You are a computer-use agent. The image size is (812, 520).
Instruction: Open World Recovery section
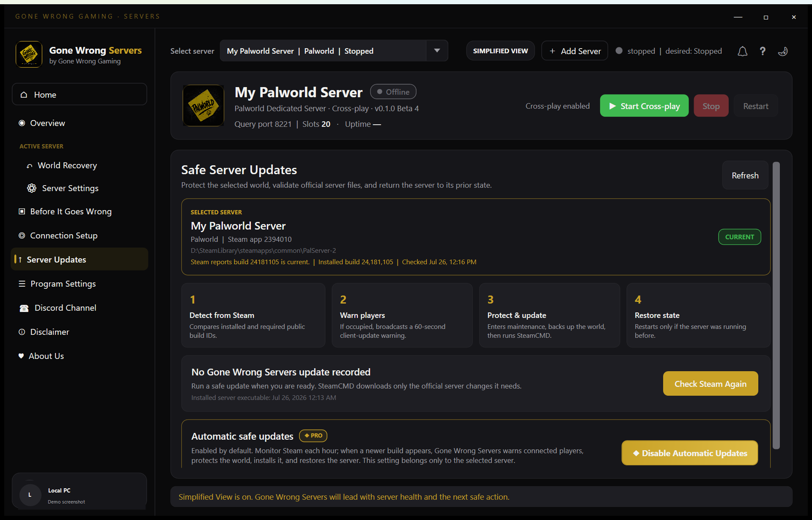coord(80,165)
